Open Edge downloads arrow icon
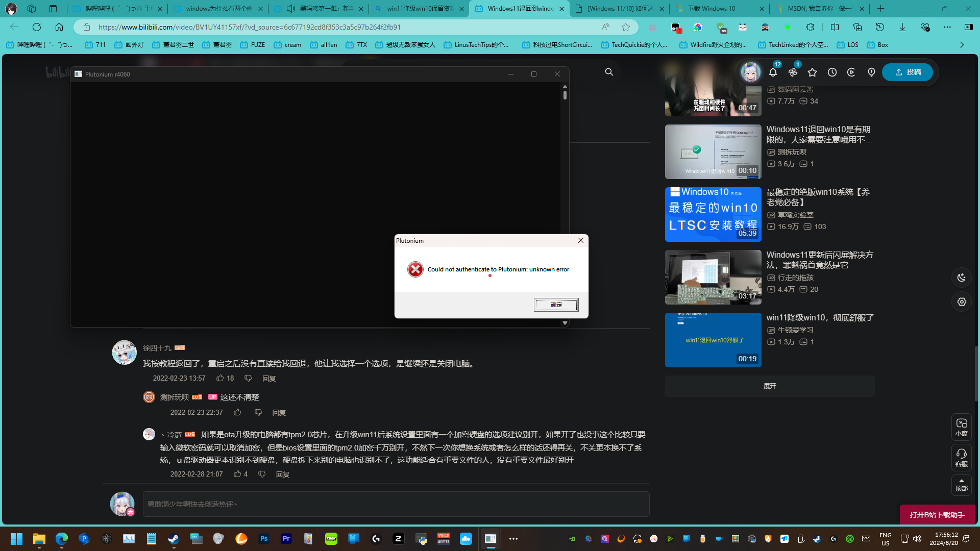The height and width of the screenshot is (551, 980). coord(902,27)
